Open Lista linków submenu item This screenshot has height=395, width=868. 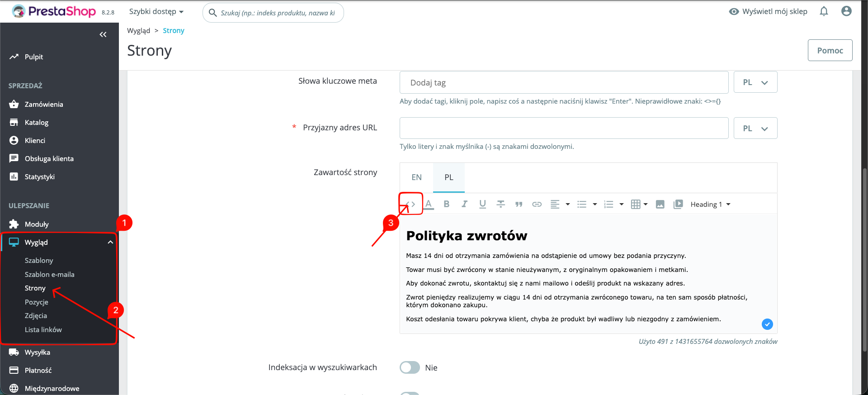[x=43, y=330]
